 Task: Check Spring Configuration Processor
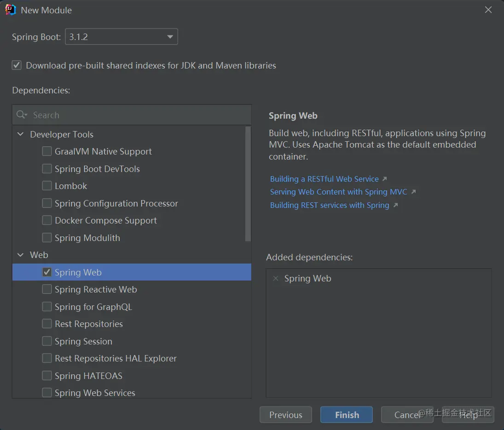(47, 203)
